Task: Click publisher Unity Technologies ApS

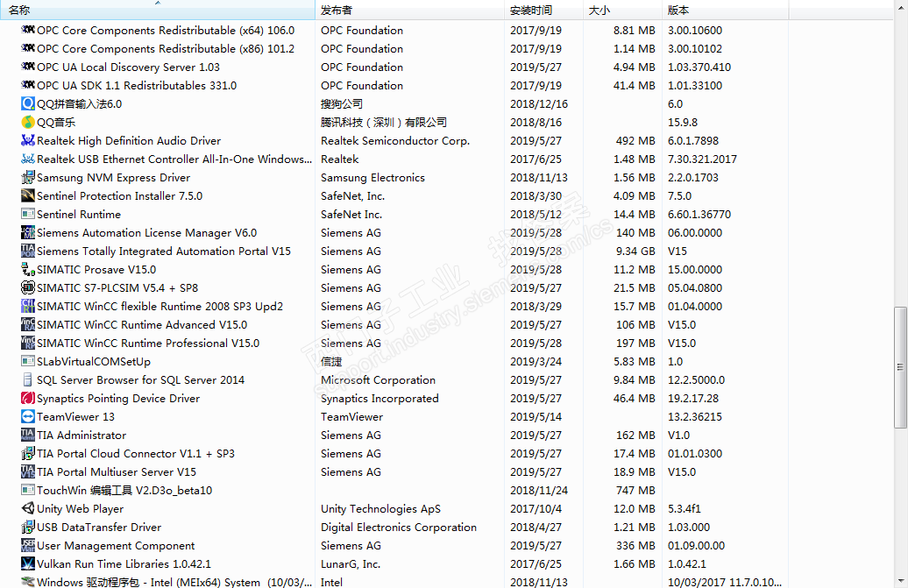Action: pyautogui.click(x=380, y=509)
